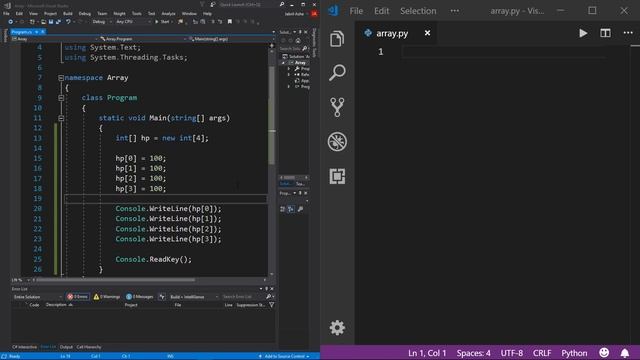The height and width of the screenshot is (360, 640).
Task: Open the VS Code Search view icon
Action: pyautogui.click(x=337, y=73)
